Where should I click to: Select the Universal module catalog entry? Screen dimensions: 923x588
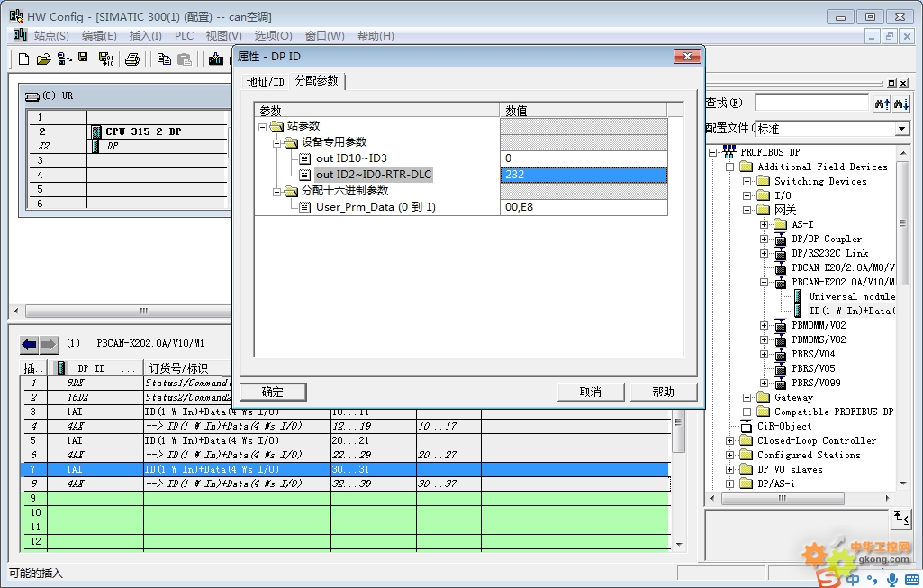click(852, 296)
